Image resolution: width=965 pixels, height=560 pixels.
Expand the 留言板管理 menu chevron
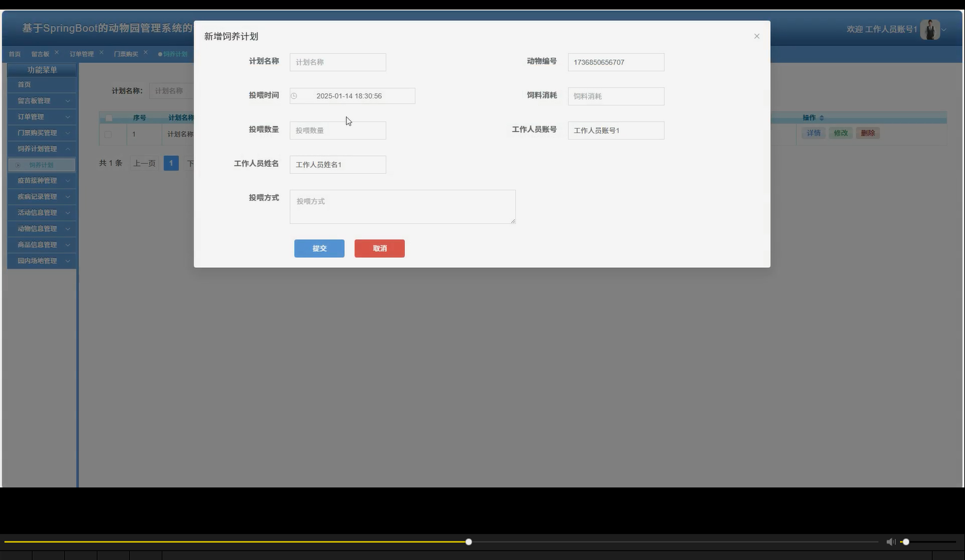point(67,101)
